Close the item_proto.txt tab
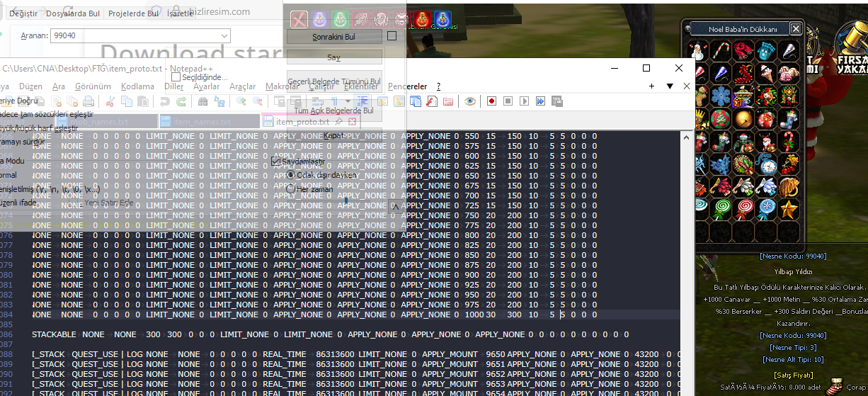868x396 pixels. click(x=352, y=122)
